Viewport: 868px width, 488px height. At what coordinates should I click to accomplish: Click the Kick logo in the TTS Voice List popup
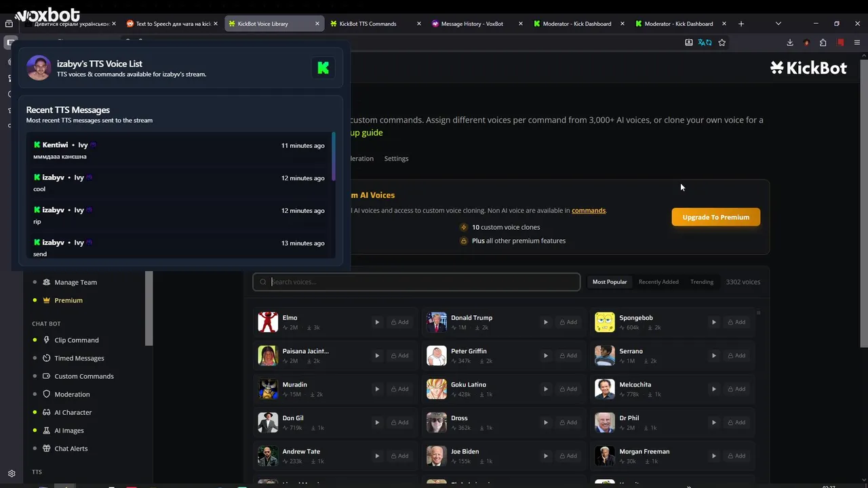(x=323, y=68)
